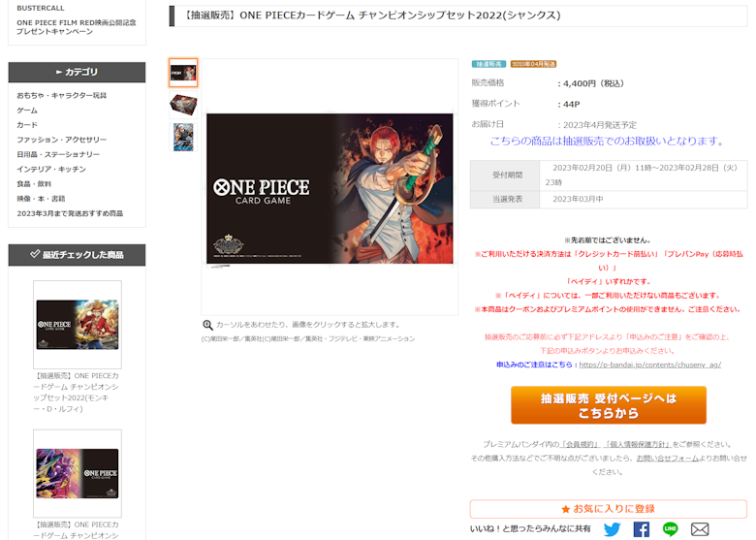Open the カード category
Viewport: 756px width, 540px height.
tap(27, 125)
